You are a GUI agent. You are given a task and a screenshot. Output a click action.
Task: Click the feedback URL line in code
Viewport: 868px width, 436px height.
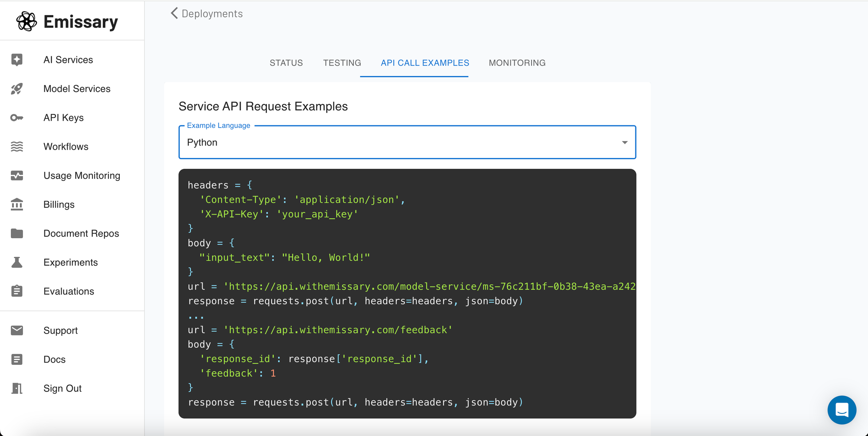pyautogui.click(x=320, y=330)
